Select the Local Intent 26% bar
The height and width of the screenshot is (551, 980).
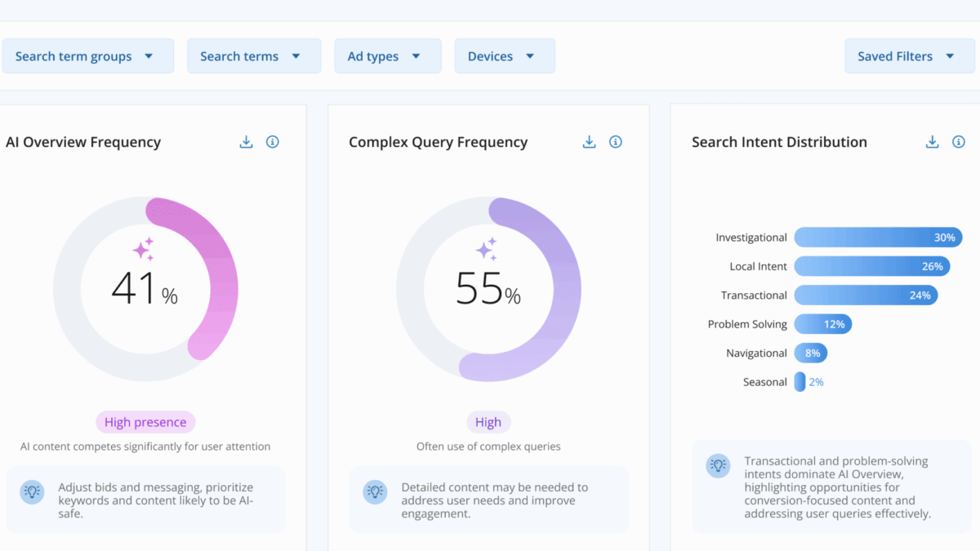click(x=871, y=266)
